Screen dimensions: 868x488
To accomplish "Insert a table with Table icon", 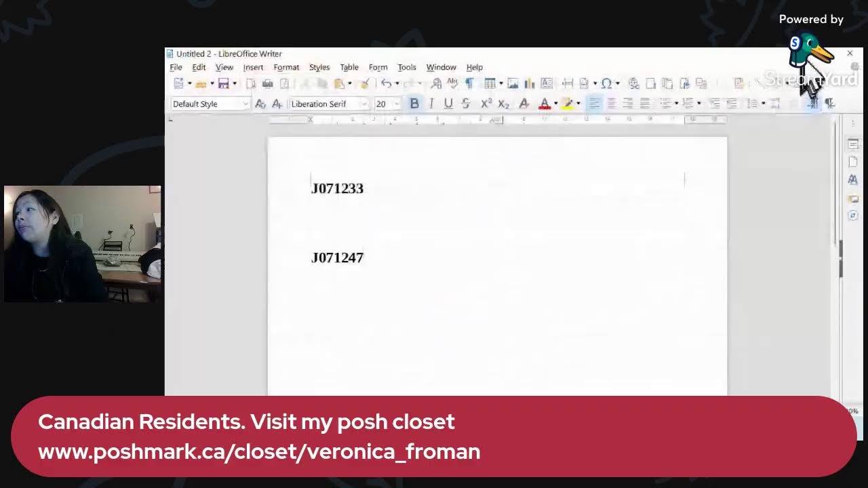I will click(490, 83).
